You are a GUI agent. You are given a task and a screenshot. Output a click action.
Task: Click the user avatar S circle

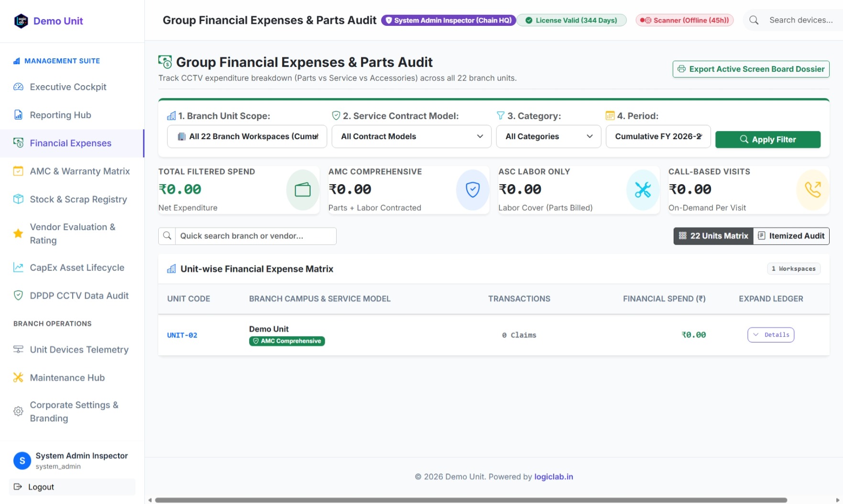tap(22, 460)
